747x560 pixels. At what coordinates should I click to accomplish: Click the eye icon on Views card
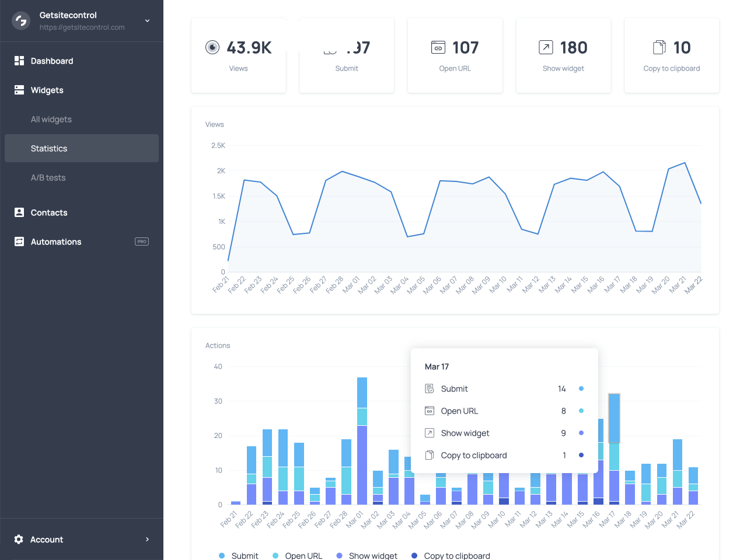click(x=212, y=47)
